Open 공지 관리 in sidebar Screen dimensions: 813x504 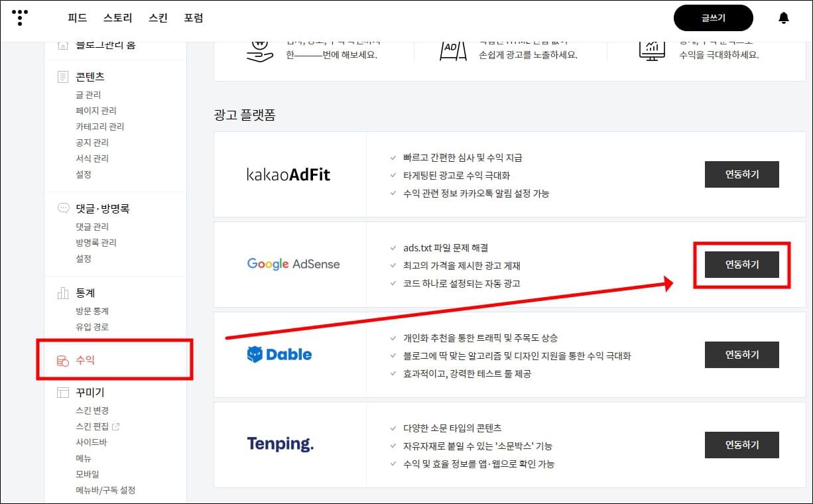[x=92, y=143]
